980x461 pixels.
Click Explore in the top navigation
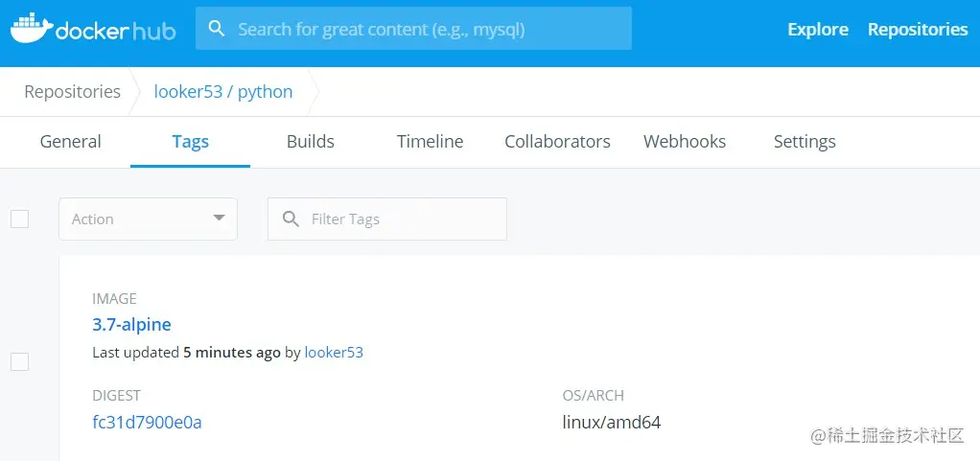818,30
